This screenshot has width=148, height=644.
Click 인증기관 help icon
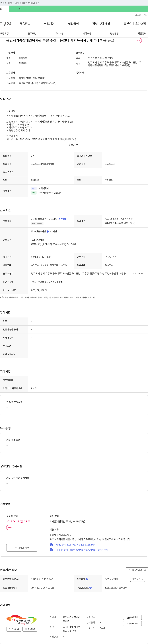(x=87, y=579)
